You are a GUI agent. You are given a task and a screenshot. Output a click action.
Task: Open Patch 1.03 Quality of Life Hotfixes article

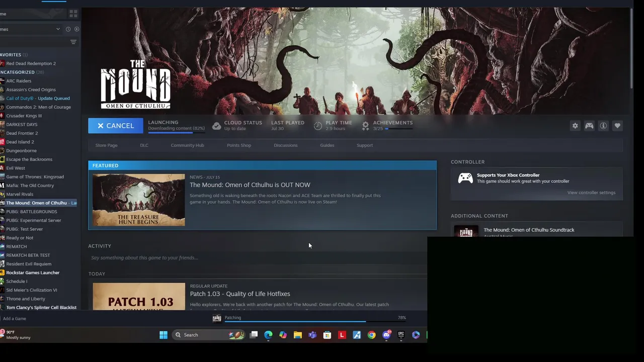tap(240, 294)
